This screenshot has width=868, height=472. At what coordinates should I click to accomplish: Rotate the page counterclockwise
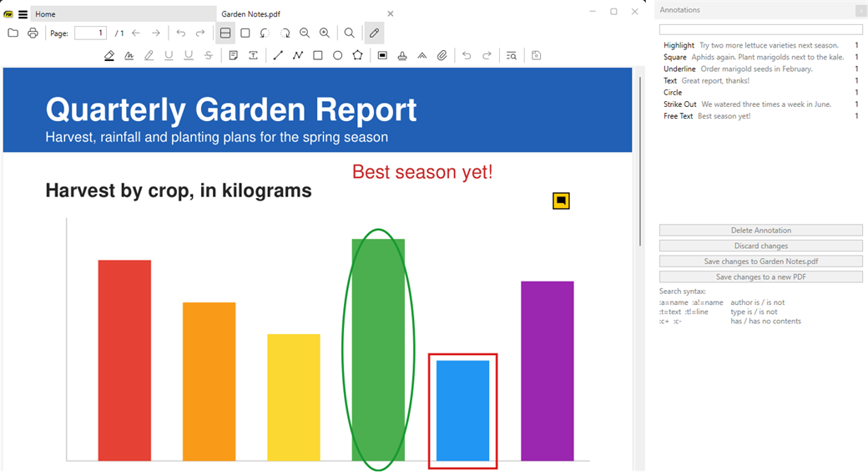coord(265,33)
